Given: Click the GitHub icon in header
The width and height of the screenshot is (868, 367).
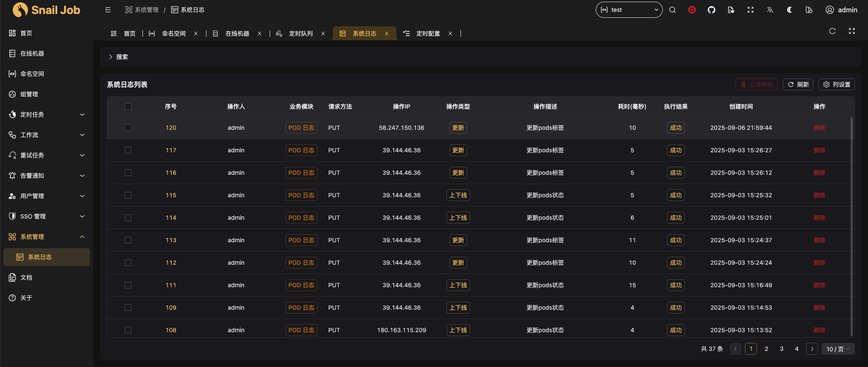Looking at the screenshot, I should pos(711,10).
